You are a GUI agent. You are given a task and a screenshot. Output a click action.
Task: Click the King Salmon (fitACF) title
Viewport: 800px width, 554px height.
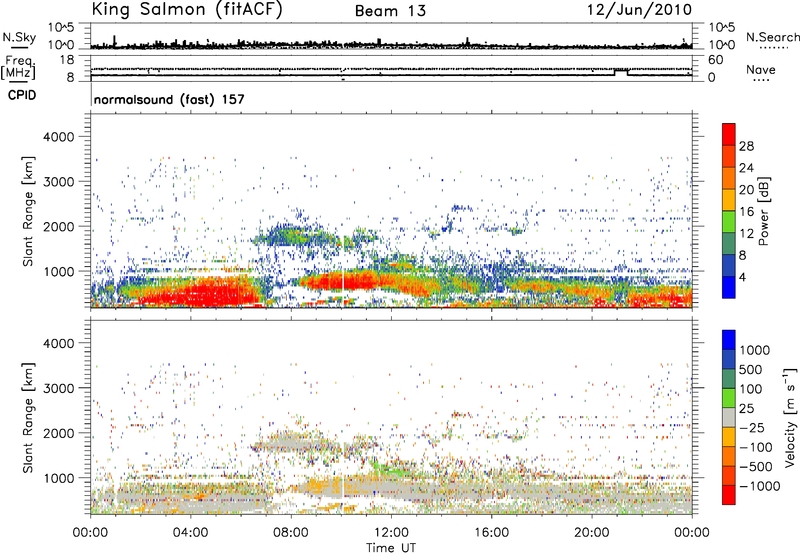point(187,10)
